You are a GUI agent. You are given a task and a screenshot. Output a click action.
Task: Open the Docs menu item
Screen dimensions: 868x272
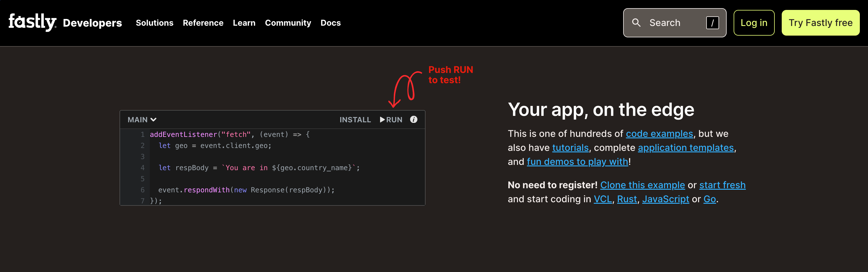click(331, 22)
